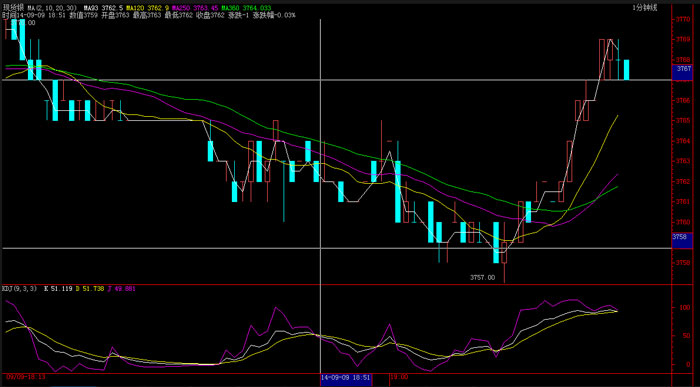700x387 pixels.
Task: Click the 14-09-09 18:51 time marker
Action: click(x=346, y=378)
